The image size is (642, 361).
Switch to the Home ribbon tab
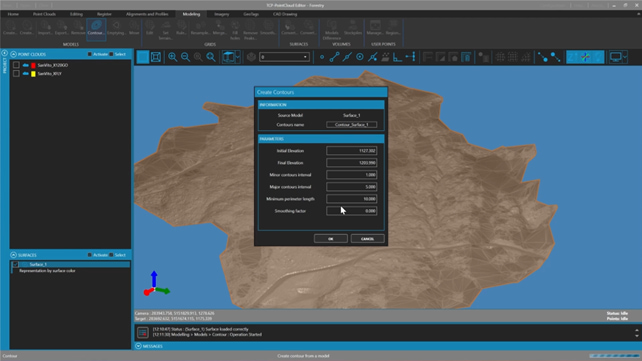click(x=13, y=14)
